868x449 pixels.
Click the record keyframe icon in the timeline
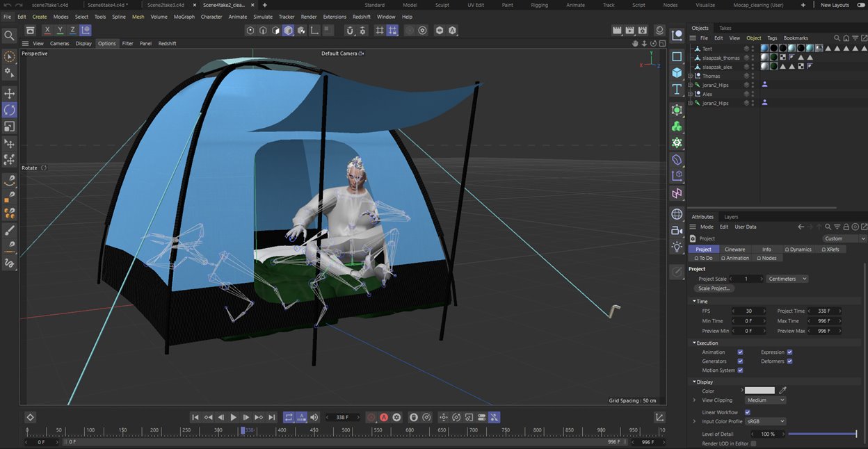(371, 417)
